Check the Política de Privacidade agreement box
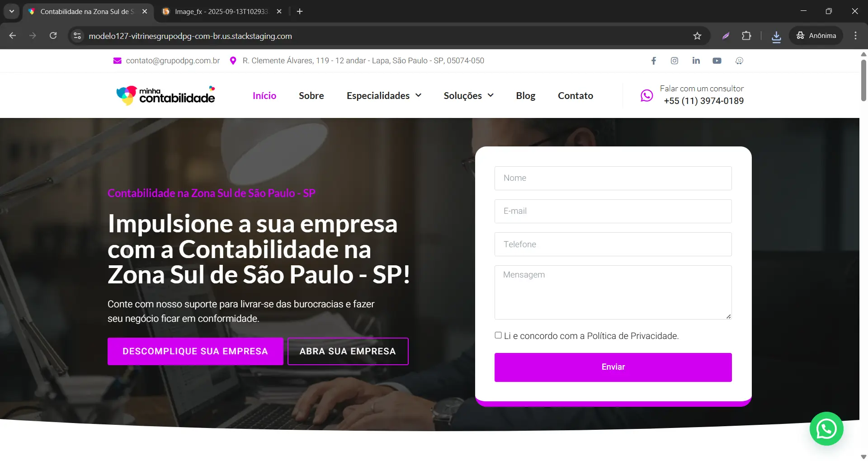 pos(498,335)
